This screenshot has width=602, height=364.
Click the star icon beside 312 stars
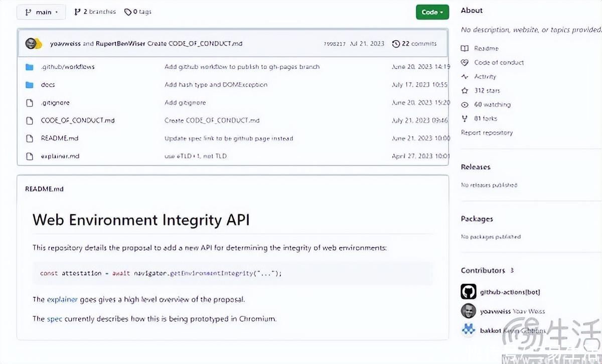(465, 91)
